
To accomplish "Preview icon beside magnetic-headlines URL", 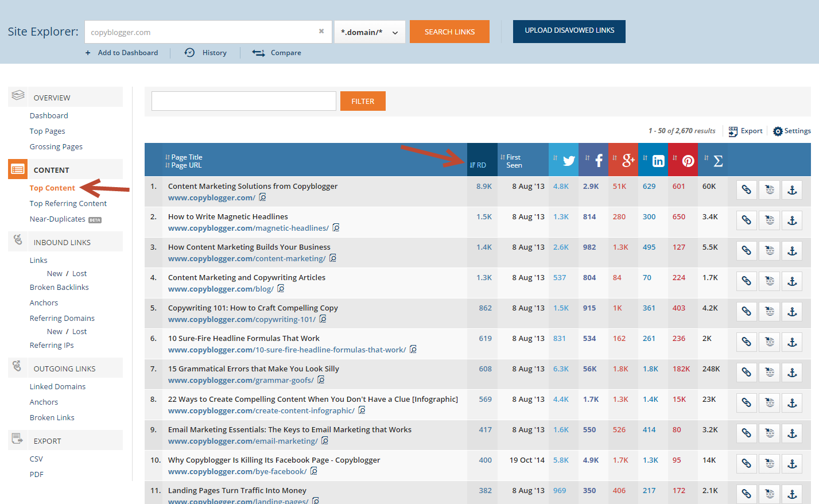I will pyautogui.click(x=336, y=228).
